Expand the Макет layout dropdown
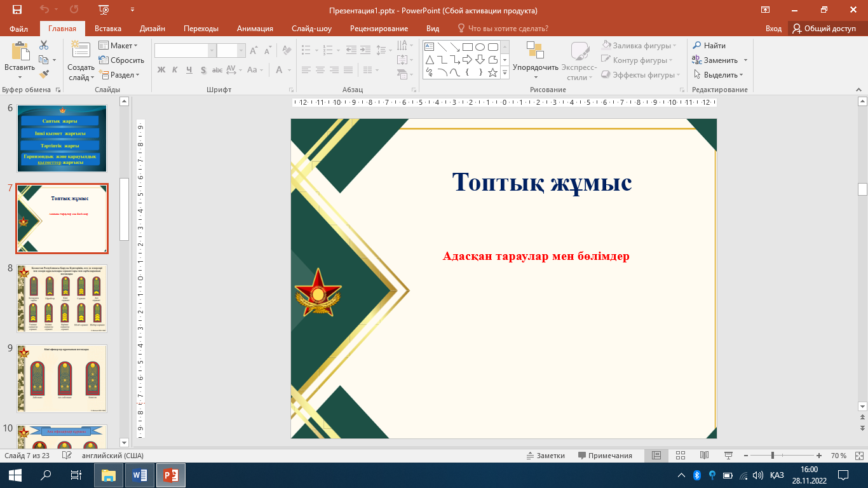Viewport: 868px width, 488px height. click(x=118, y=46)
